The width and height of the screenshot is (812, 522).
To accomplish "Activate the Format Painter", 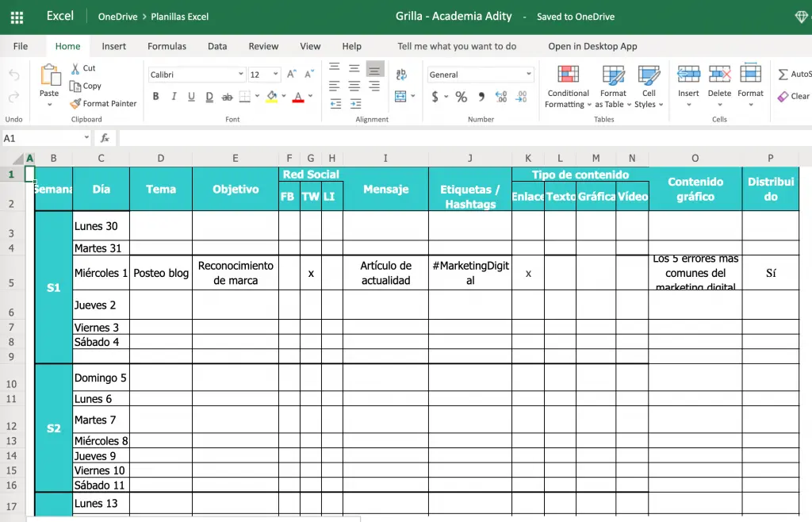I will pos(103,104).
